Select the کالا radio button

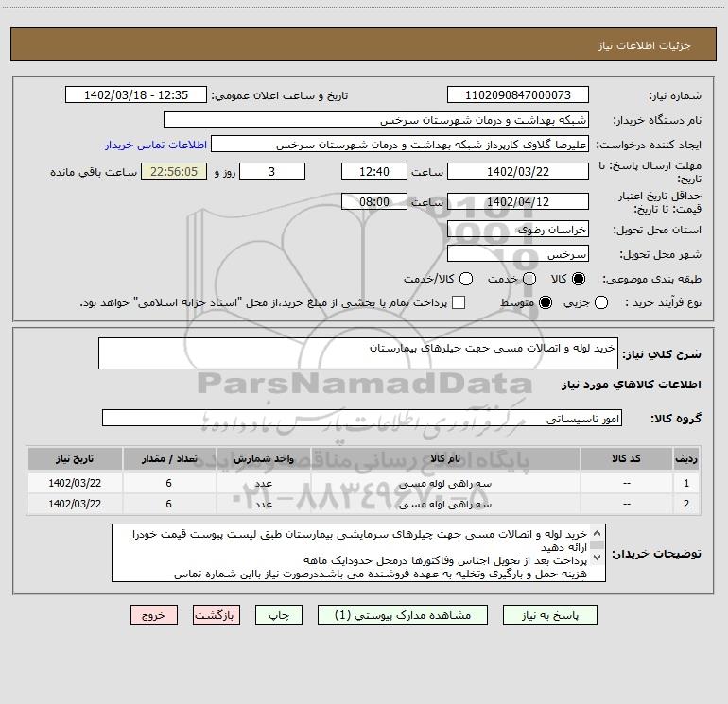tap(579, 279)
